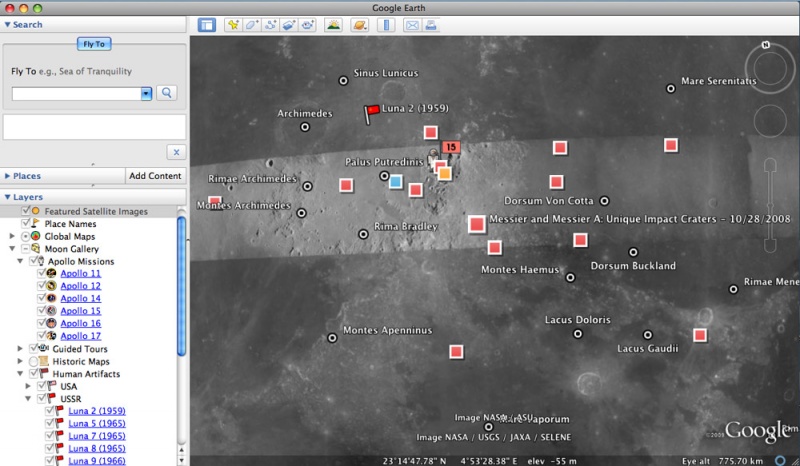This screenshot has height=466, width=800.
Task: Uncheck Featured Satellite Images layer
Action: (x=26, y=211)
